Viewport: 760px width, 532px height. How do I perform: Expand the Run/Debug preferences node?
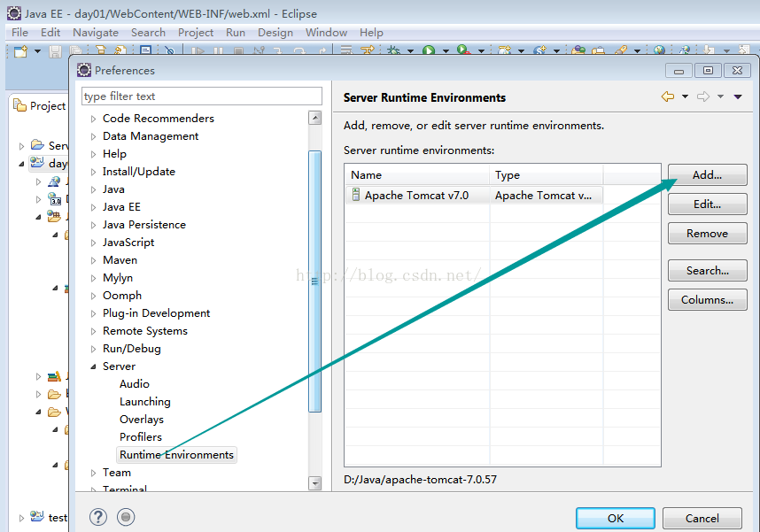coord(94,349)
